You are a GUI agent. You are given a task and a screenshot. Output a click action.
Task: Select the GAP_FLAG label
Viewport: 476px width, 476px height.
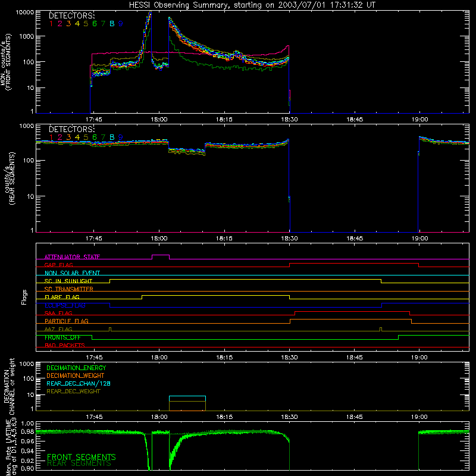point(58,265)
